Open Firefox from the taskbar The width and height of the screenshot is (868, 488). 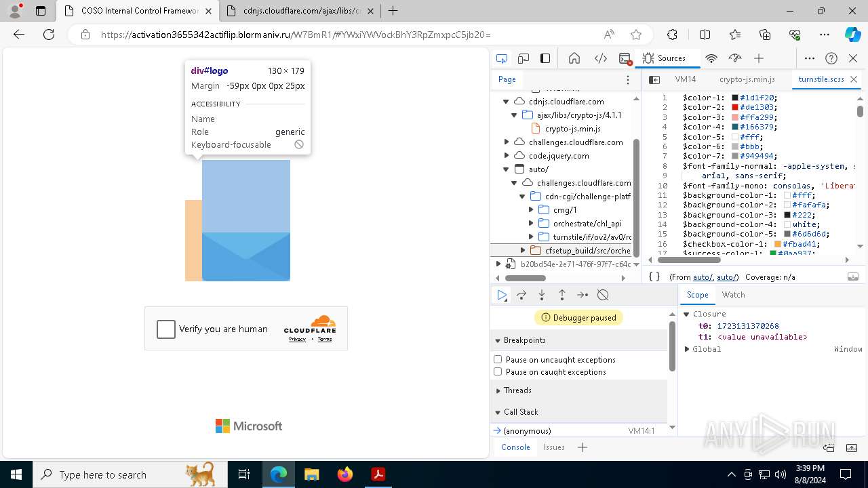pyautogui.click(x=344, y=474)
